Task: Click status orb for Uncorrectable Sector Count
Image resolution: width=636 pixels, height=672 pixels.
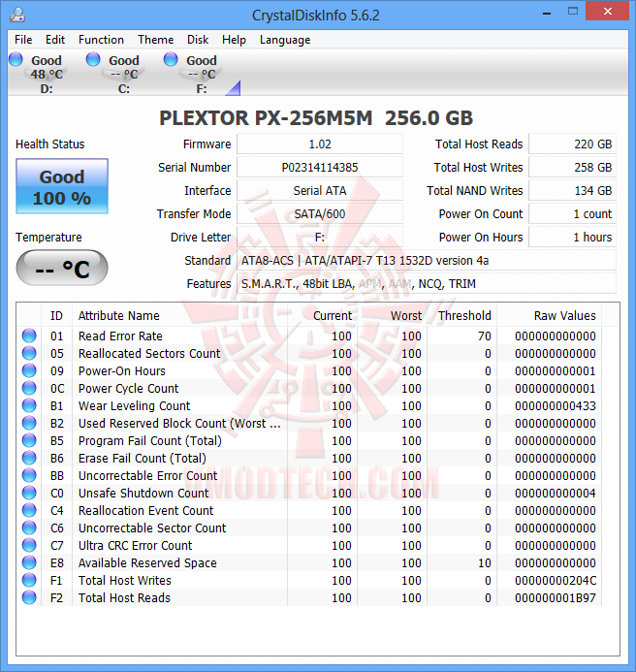Action: click(x=29, y=528)
